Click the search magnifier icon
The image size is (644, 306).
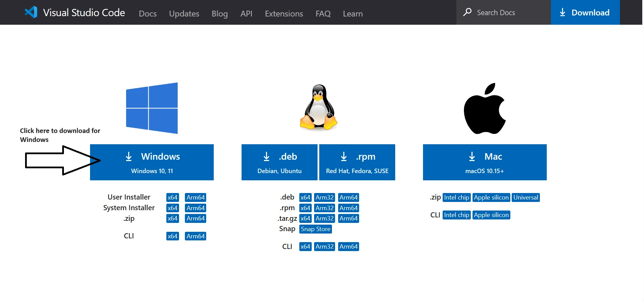(x=467, y=12)
